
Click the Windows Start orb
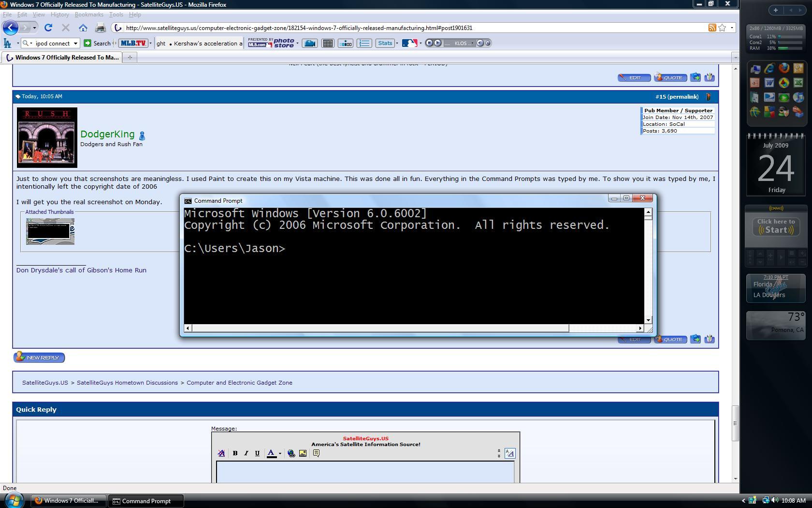[x=14, y=500]
